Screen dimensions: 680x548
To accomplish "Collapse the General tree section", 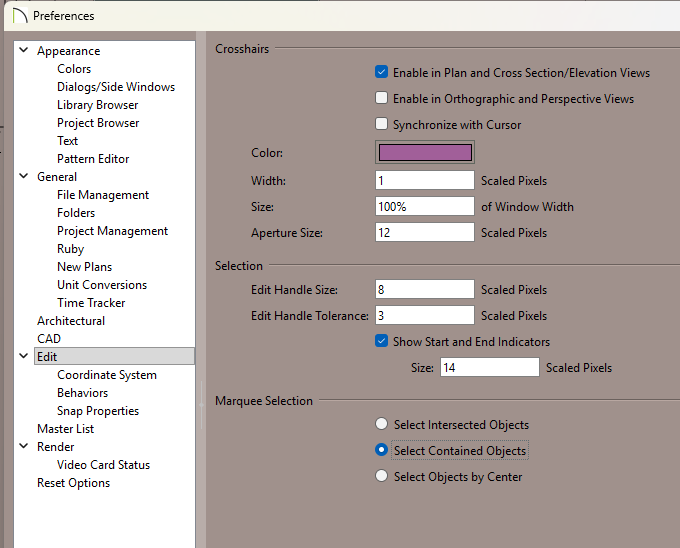I will point(24,177).
